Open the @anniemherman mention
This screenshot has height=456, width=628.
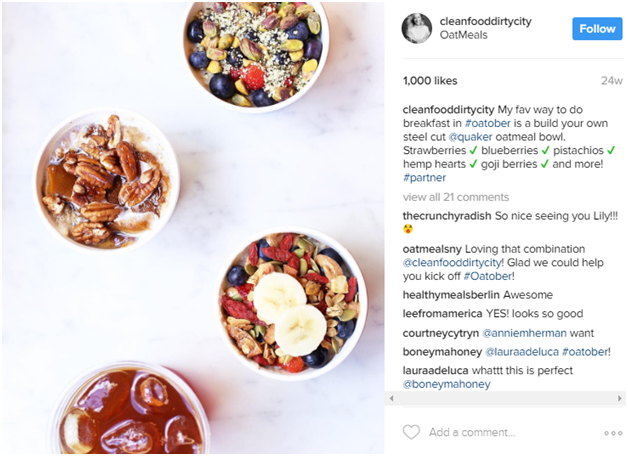524,333
